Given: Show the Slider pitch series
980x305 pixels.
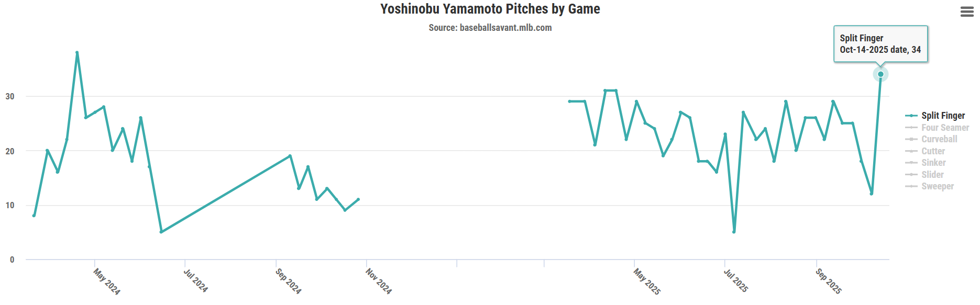Looking at the screenshot, I should coord(932,175).
